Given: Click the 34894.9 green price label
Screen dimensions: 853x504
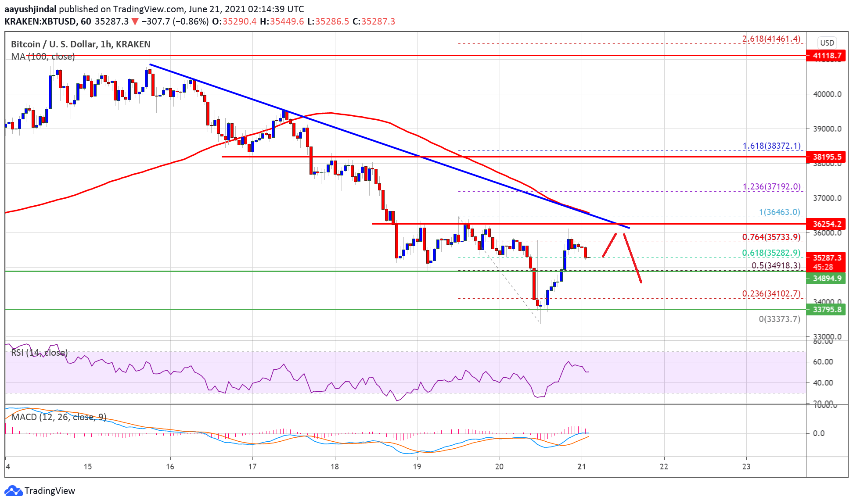Looking at the screenshot, I should pyautogui.click(x=826, y=278).
